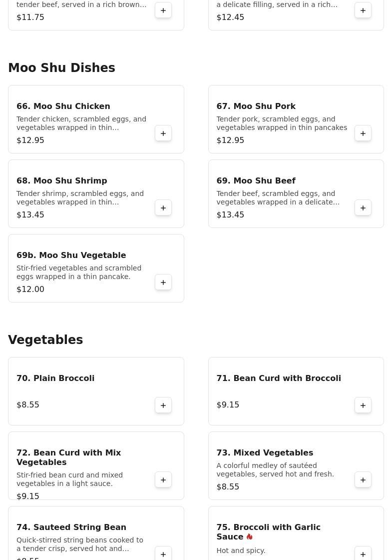Viewport: 392px width, 560px height.
Task: Open 69. Moo Shu Beef item title
Action: coord(256,180)
